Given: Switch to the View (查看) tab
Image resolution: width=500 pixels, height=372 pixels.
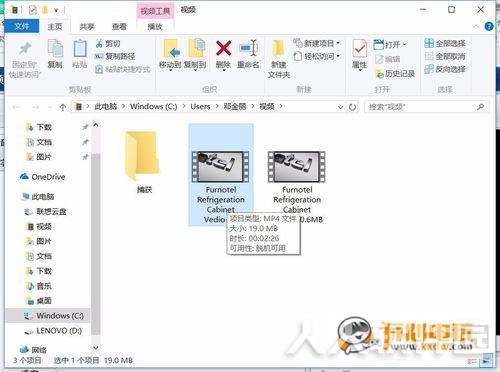Looking at the screenshot, I should [x=119, y=26].
